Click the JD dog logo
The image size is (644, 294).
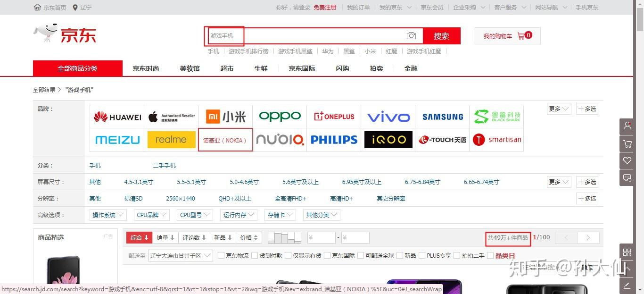pyautogui.click(x=45, y=33)
